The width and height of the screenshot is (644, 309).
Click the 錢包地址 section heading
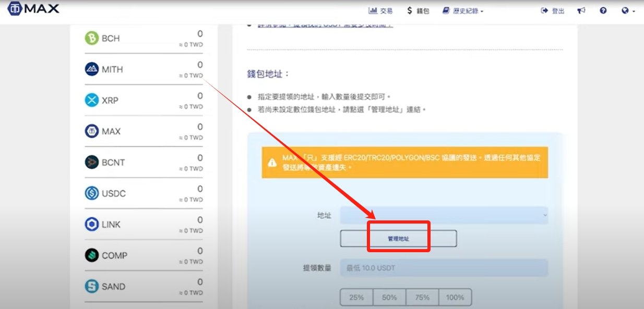pyautogui.click(x=268, y=75)
